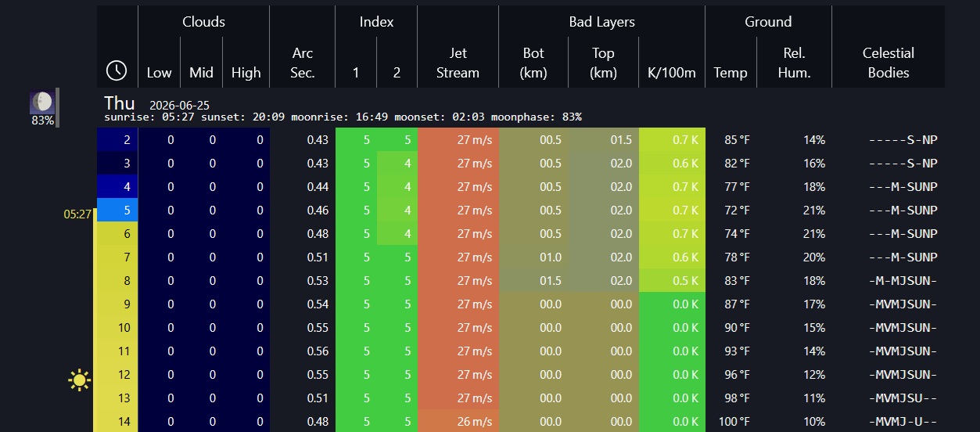Screen dimensions: 980x432
Task: Click the moon phase icon showing 83%
Action: click(x=42, y=102)
